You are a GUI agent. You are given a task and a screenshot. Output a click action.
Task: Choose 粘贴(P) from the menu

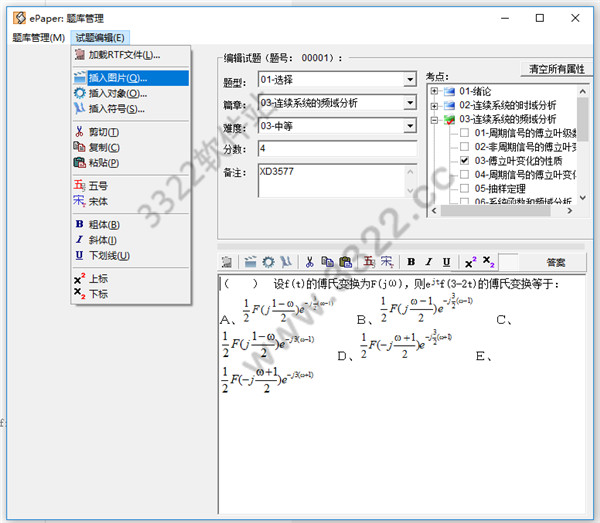pyautogui.click(x=130, y=163)
